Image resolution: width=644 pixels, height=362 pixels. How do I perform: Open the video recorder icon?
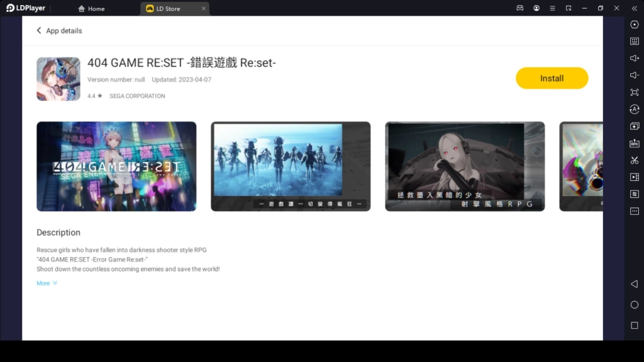click(634, 177)
